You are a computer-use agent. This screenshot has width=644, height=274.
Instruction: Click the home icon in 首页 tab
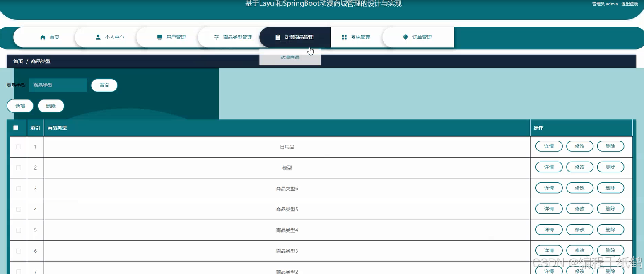pos(43,37)
